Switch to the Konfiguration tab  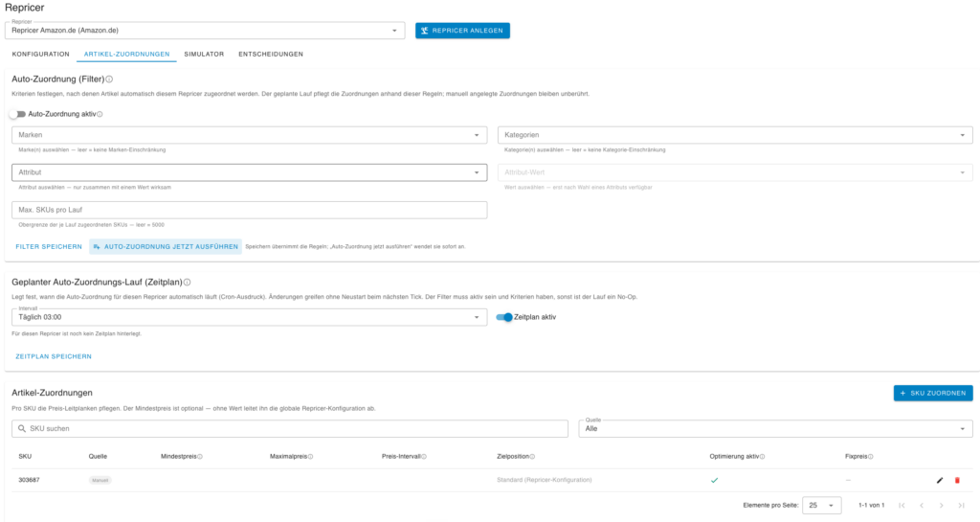40,55
